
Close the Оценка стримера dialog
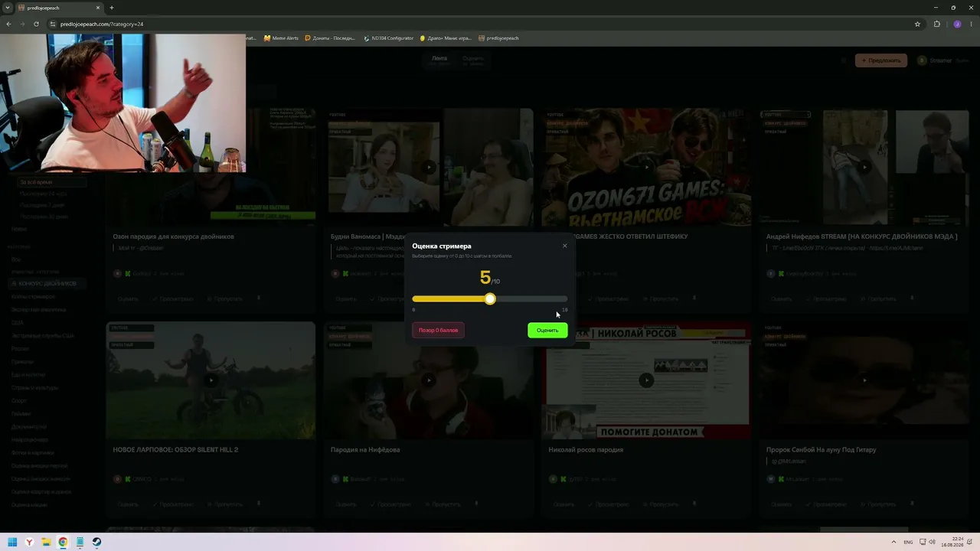click(x=565, y=246)
